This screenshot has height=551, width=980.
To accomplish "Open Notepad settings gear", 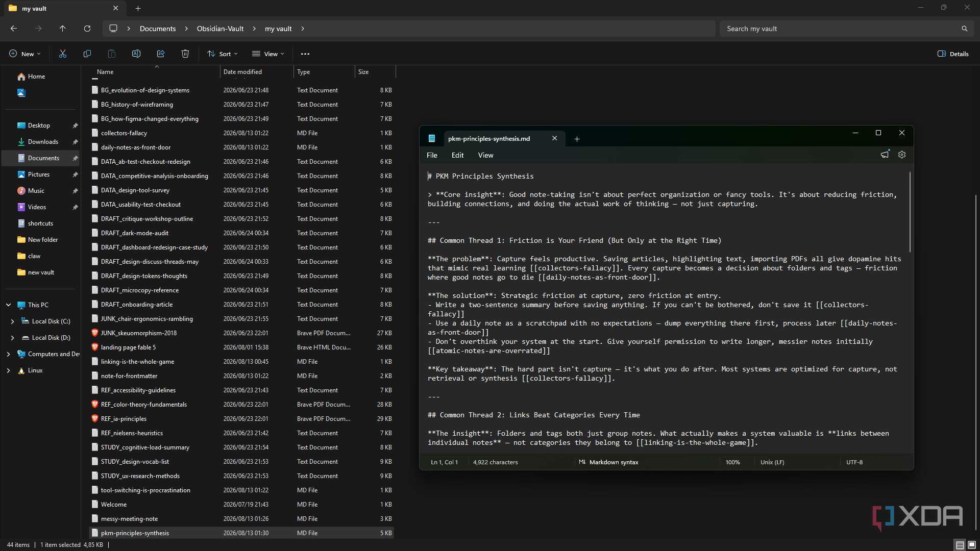I will click(x=902, y=155).
